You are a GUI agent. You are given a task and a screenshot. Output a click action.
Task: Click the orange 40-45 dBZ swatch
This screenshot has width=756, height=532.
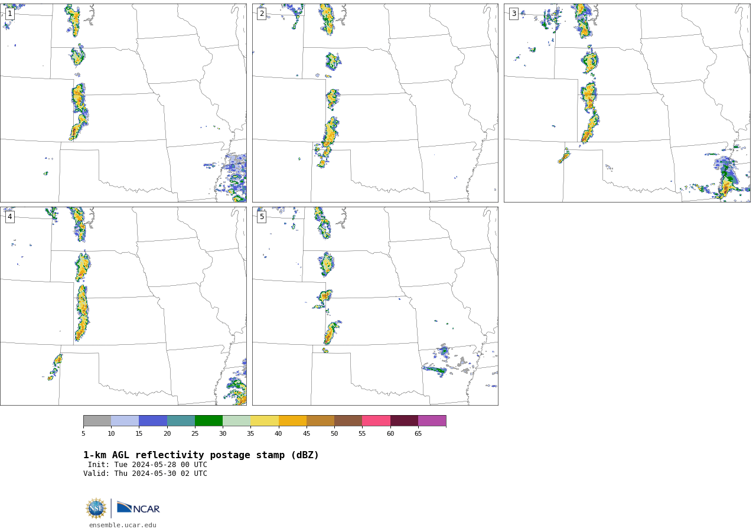(x=292, y=421)
